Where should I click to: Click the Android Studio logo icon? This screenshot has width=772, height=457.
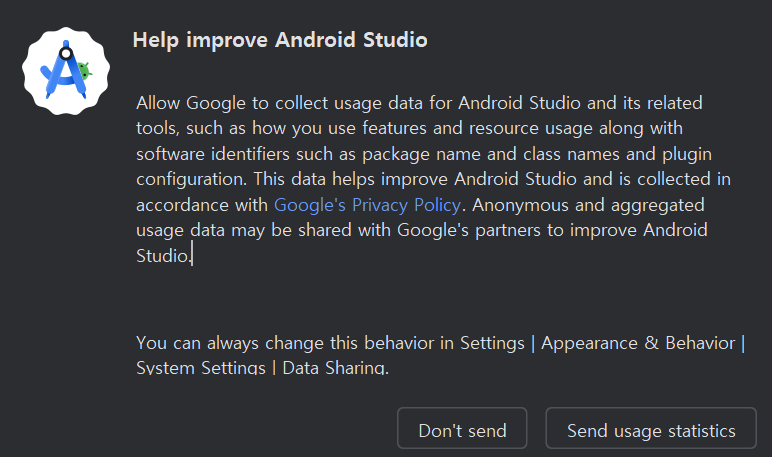66,71
